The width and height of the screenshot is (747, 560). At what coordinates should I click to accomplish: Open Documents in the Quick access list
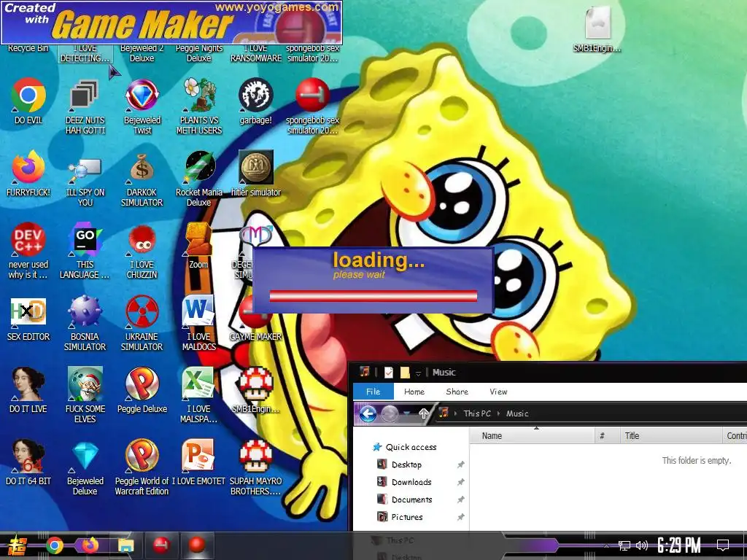[x=411, y=499]
